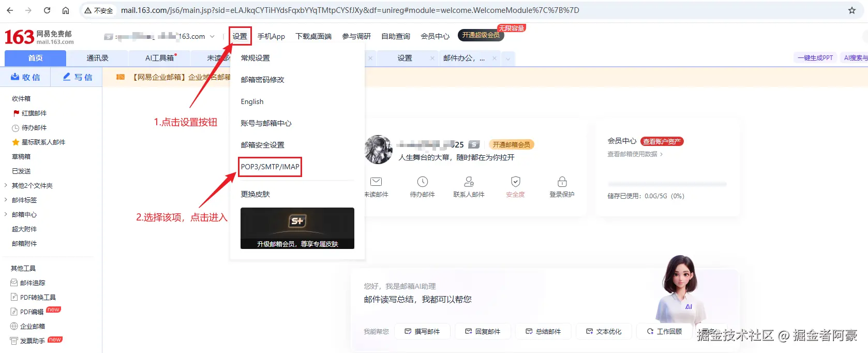Expand 其他2个文件夹 in sidebar

tap(6, 185)
